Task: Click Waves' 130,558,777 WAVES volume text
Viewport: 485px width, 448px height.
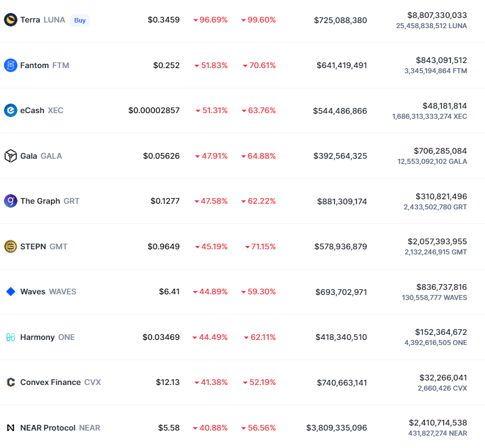Action: pyautogui.click(x=434, y=297)
